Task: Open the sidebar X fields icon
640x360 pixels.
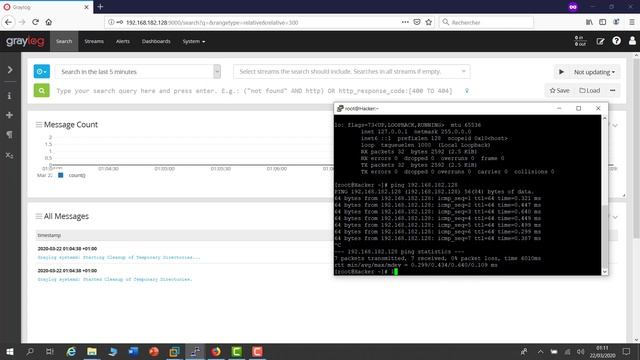Action: pos(9,155)
